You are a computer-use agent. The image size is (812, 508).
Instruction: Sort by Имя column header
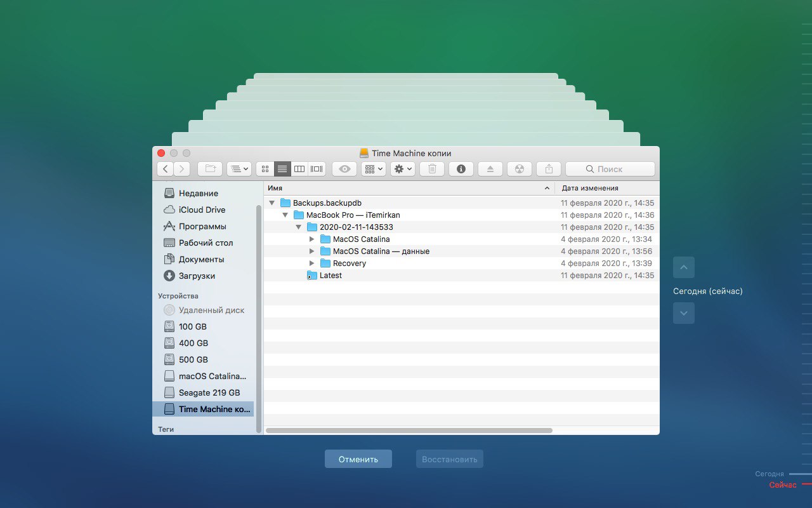(409, 188)
